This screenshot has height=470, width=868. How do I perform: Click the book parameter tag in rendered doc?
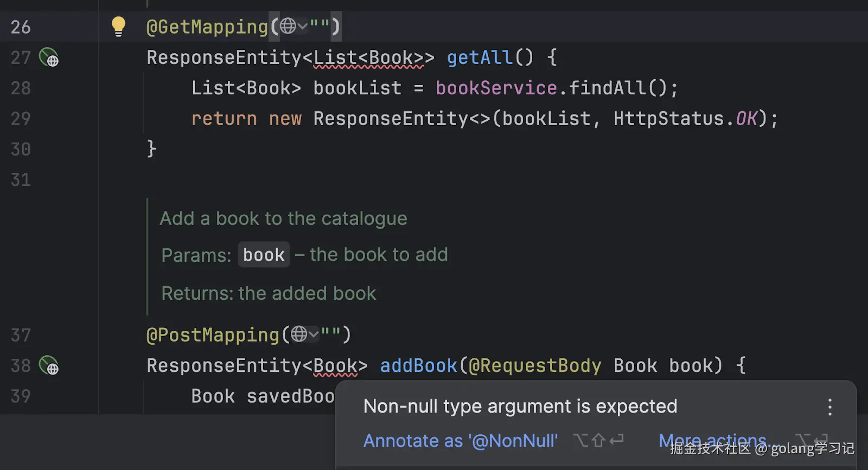(264, 255)
